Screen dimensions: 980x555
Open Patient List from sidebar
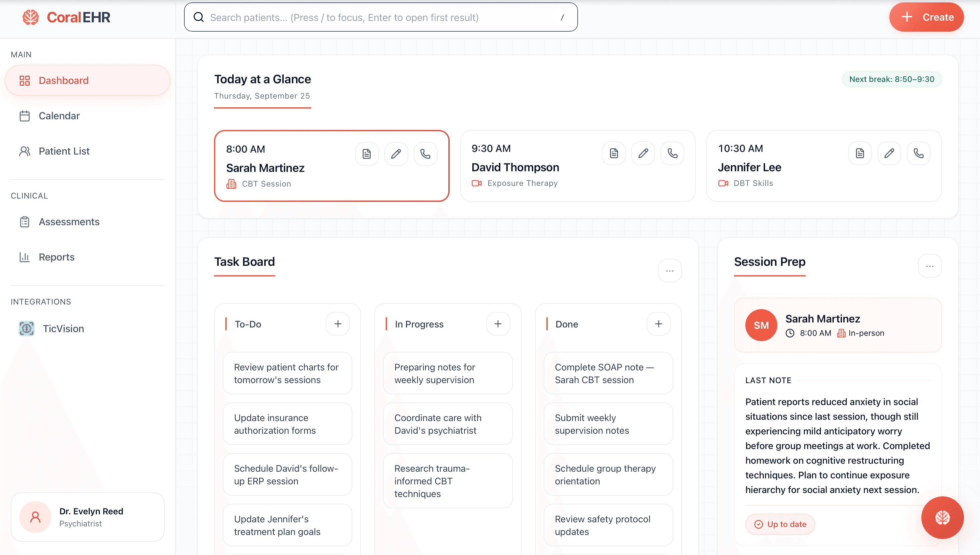coord(64,151)
